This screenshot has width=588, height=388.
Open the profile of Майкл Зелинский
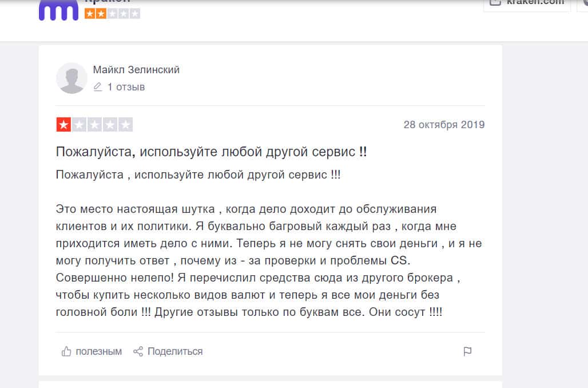tap(136, 70)
